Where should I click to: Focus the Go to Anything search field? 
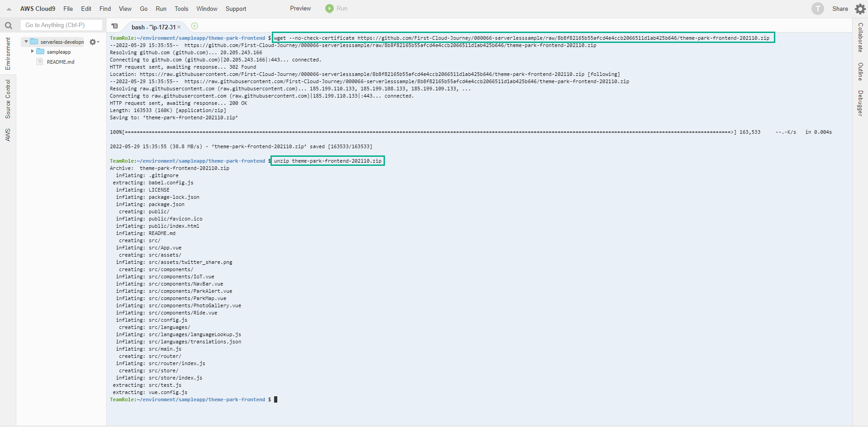pos(62,25)
